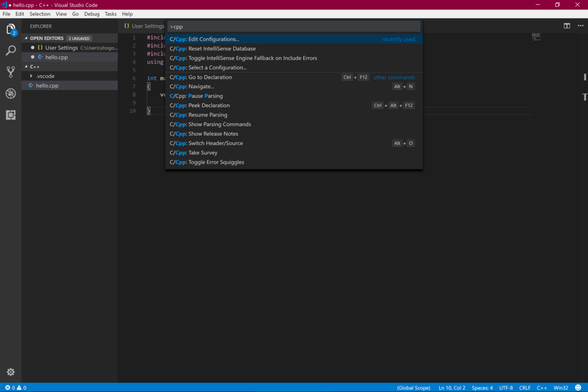
Task: Click Win32 configuration in status bar
Action: (x=560, y=387)
